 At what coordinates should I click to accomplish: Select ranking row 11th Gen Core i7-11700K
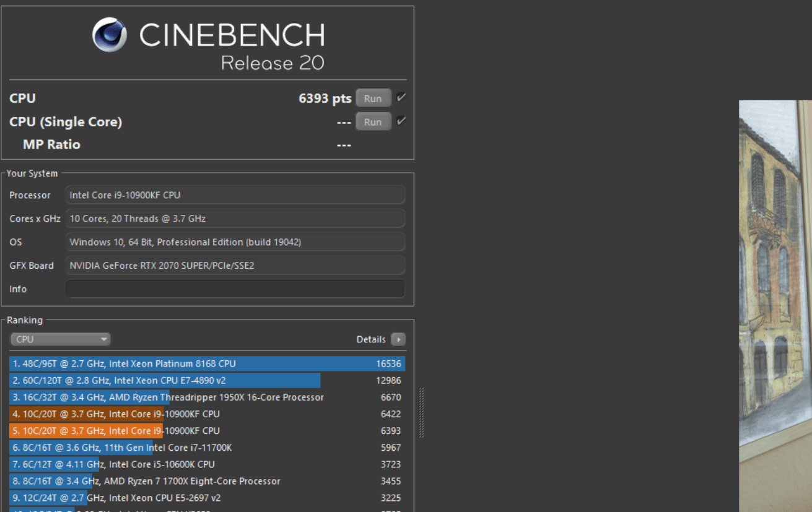tap(207, 447)
